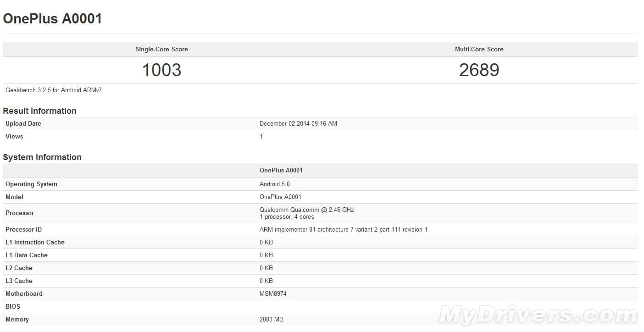Select the Model row value OnePlus A0001
This screenshot has height=332, width=644.
tap(281, 197)
